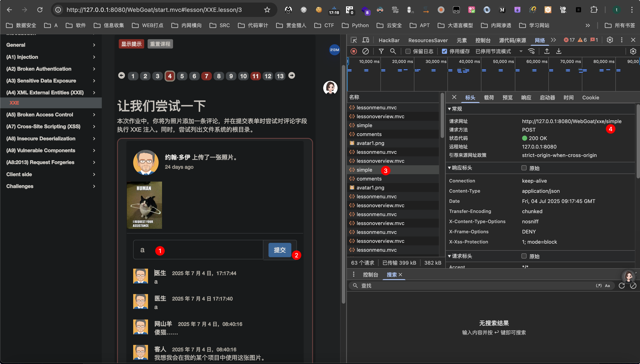Expand (A2) Broken Authentication menu
The width and height of the screenshot is (640, 364).
[51, 69]
